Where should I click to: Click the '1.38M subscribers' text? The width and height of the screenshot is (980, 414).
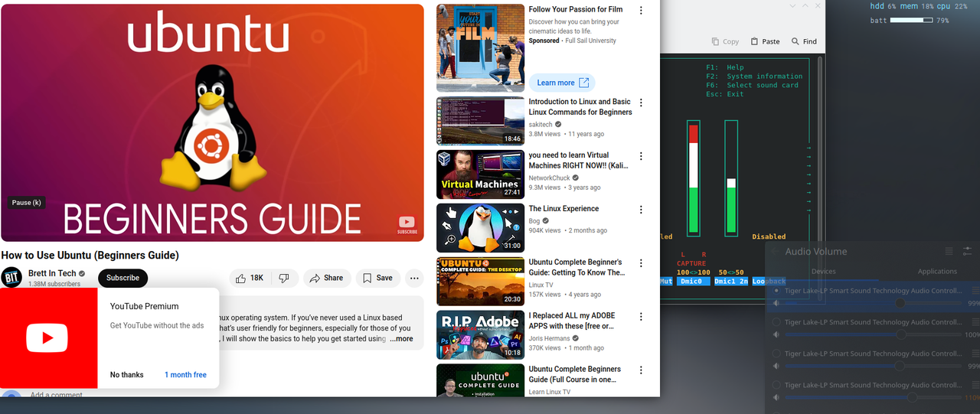click(54, 284)
